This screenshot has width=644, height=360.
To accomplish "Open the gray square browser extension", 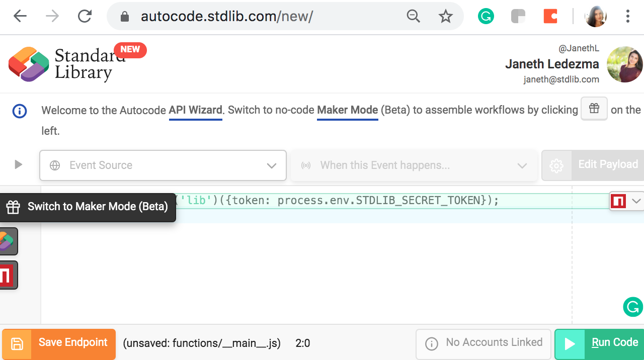I will pos(518,17).
